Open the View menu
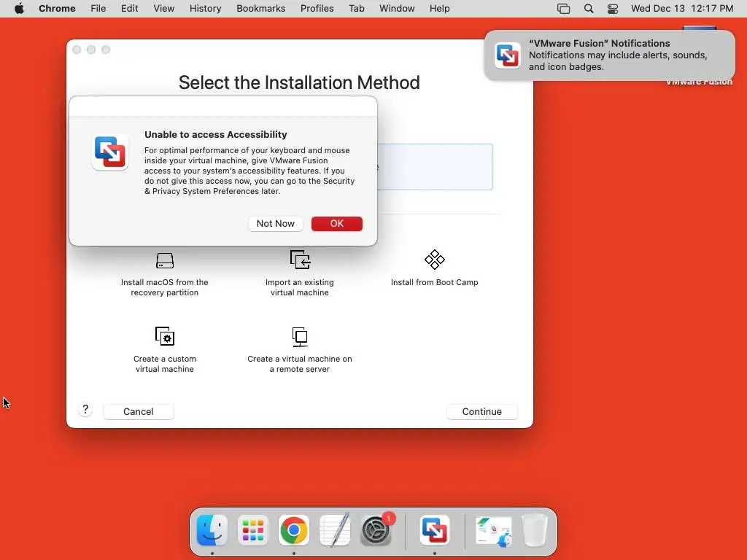Viewport: 747px width, 560px height. [x=163, y=8]
